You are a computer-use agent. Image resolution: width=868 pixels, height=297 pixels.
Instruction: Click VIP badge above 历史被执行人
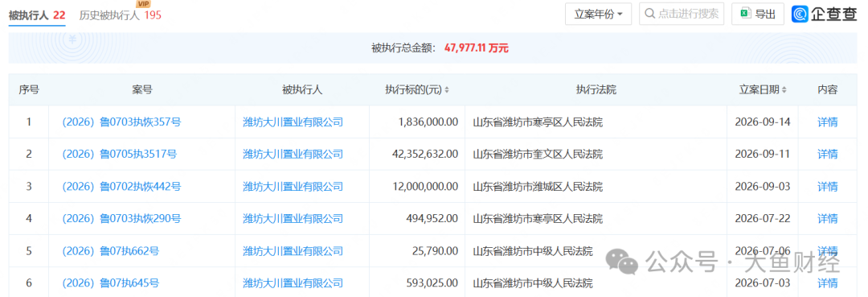click(144, 4)
